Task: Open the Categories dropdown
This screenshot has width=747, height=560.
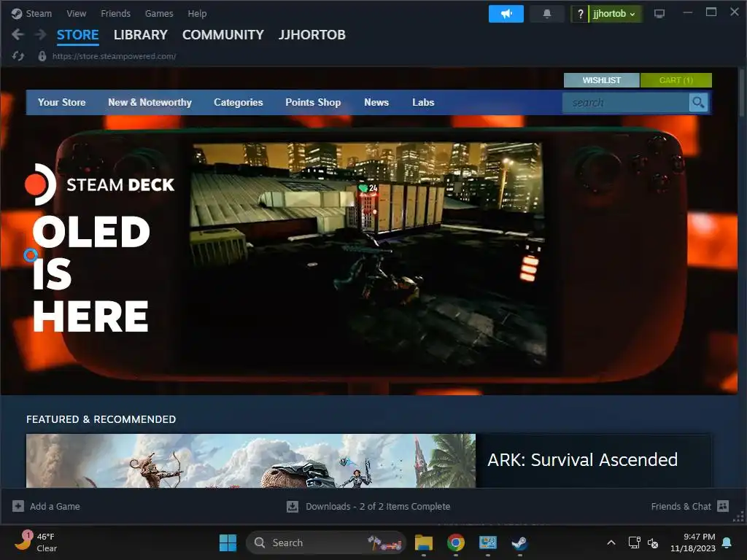Action: click(x=239, y=102)
